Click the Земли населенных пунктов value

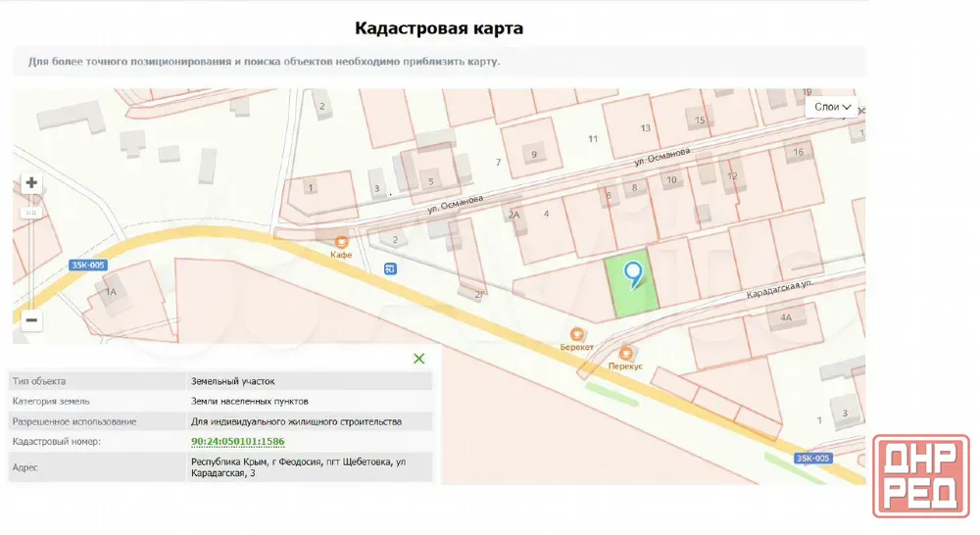(249, 402)
